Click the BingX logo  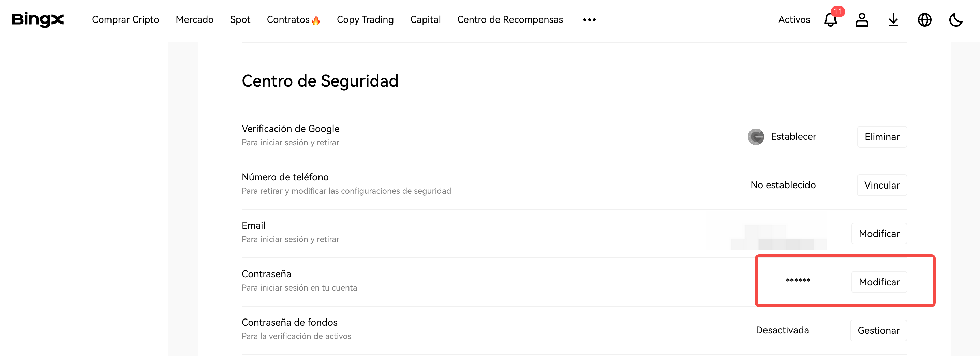tap(38, 19)
